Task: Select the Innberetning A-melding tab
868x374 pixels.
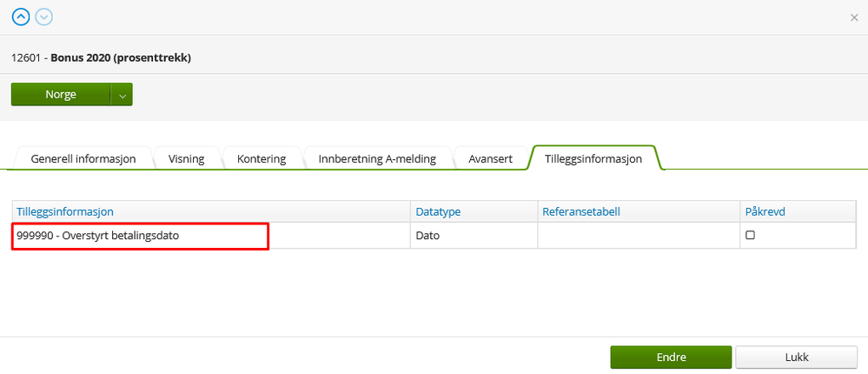Action: (x=377, y=159)
